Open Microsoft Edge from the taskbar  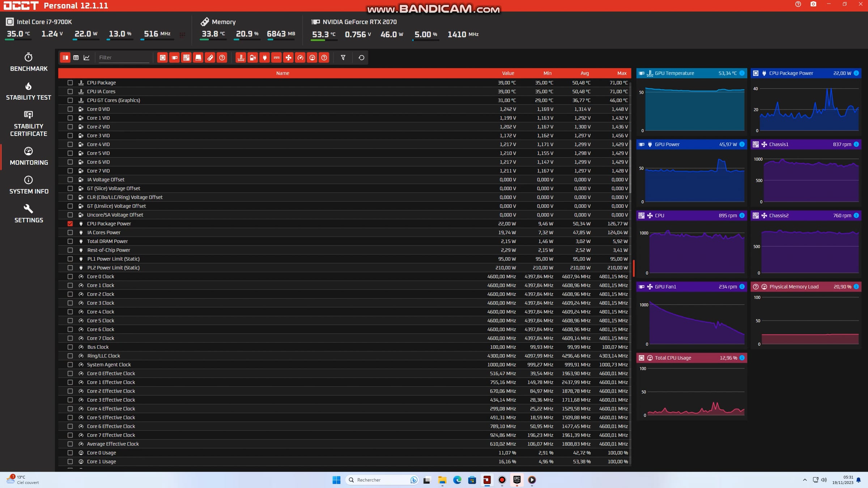(457, 480)
